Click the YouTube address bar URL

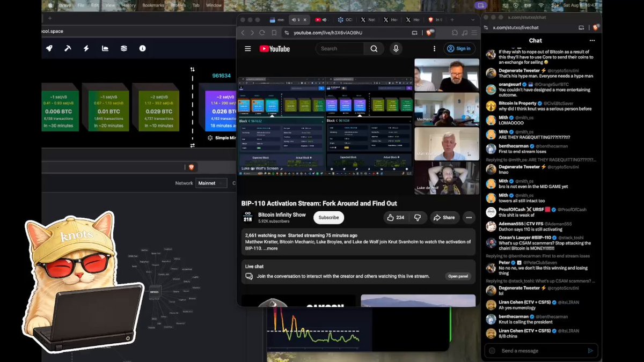point(328,33)
